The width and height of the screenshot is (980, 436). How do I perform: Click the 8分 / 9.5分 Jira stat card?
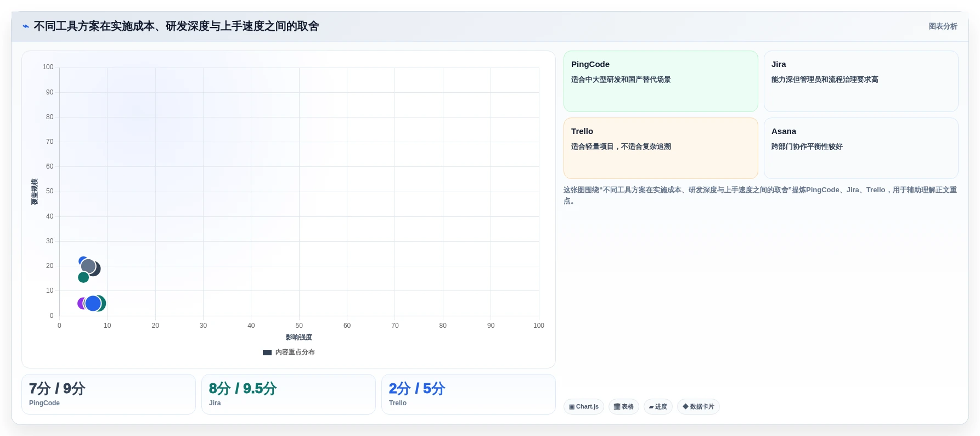coord(289,394)
